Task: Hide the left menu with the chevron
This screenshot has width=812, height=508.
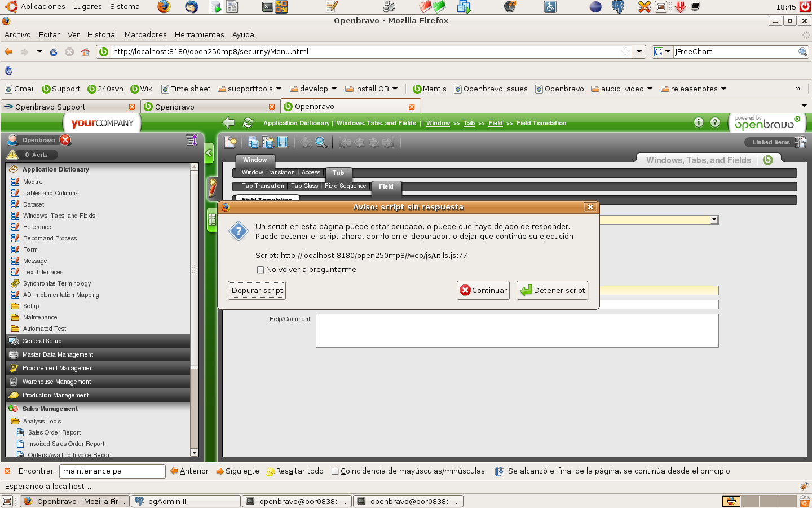Action: click(209, 152)
